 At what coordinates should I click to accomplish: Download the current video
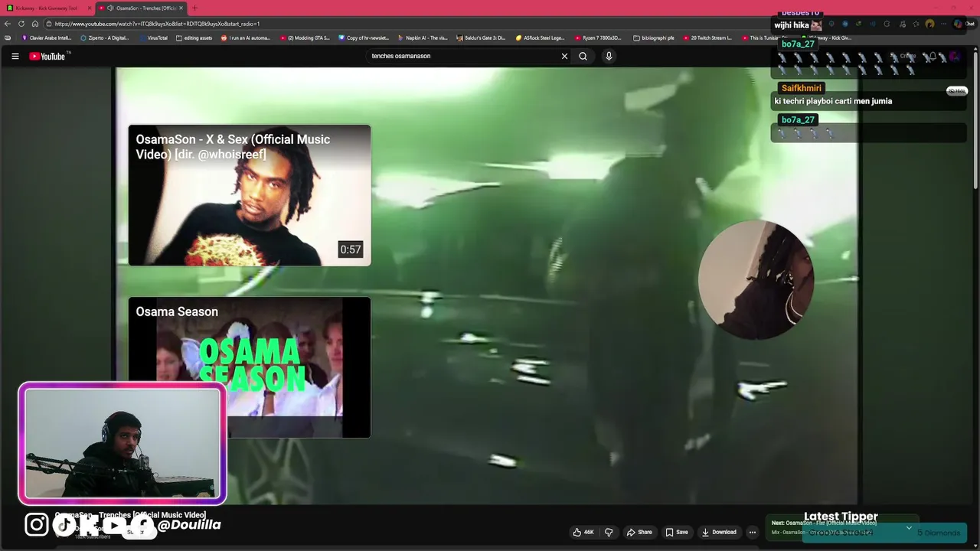coord(719,532)
